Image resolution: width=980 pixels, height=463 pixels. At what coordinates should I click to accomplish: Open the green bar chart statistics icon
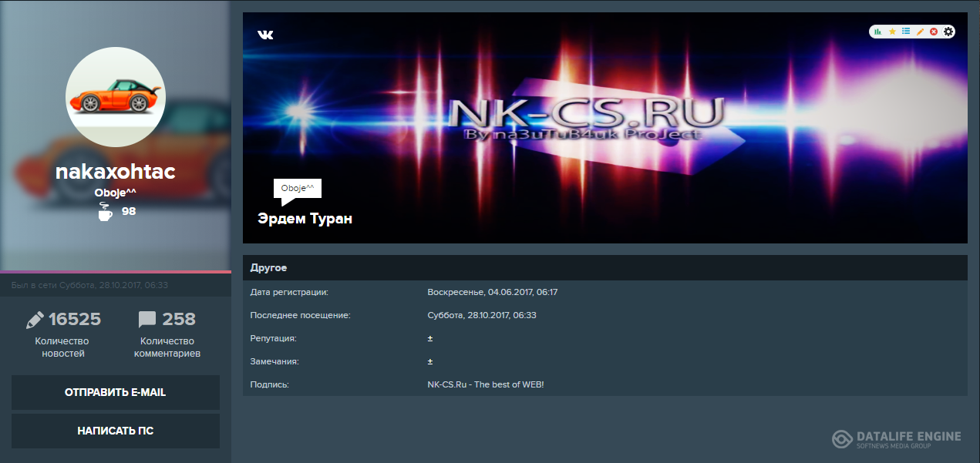pyautogui.click(x=877, y=32)
